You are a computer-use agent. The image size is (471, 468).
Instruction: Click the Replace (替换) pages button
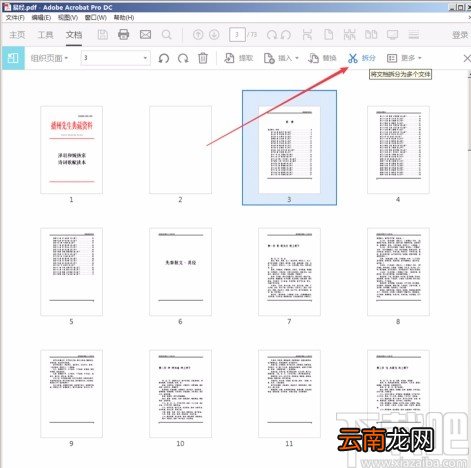pyautogui.click(x=322, y=58)
